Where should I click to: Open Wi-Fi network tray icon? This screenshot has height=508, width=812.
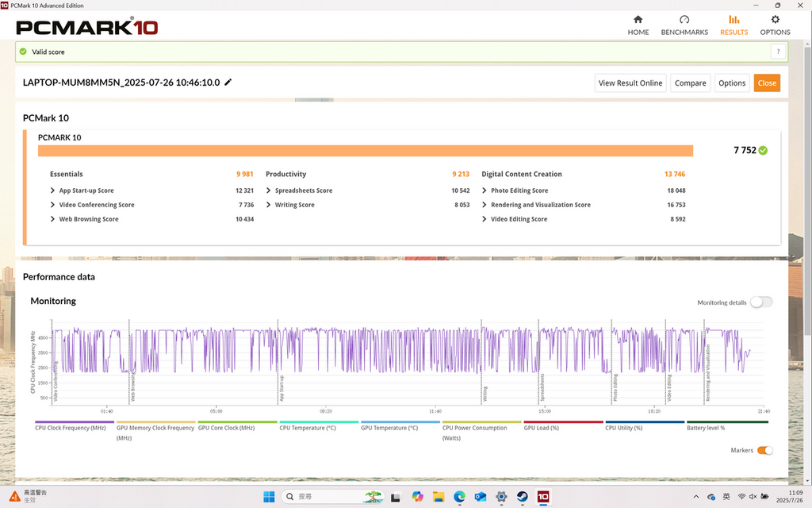point(741,497)
